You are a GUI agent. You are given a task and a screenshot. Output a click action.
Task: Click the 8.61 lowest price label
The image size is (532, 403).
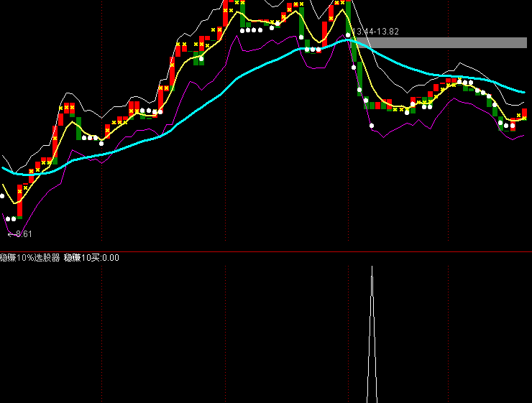(x=24, y=234)
